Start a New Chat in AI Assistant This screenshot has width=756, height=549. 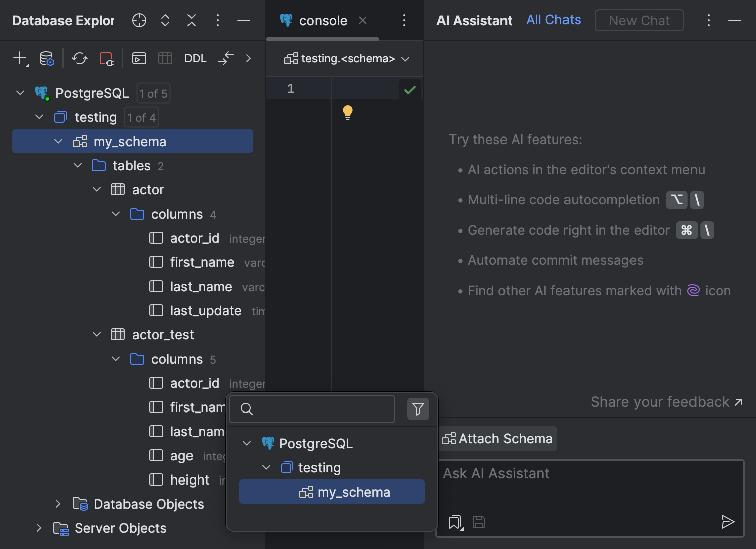pos(639,20)
